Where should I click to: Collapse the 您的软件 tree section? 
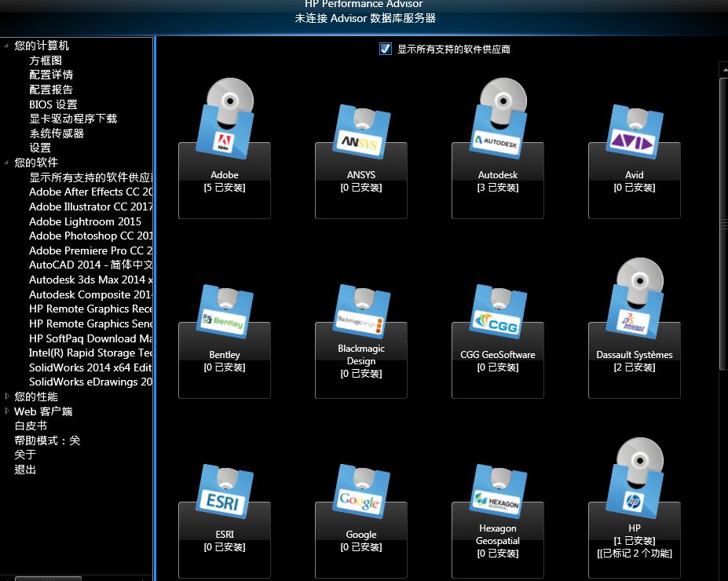tap(6, 163)
